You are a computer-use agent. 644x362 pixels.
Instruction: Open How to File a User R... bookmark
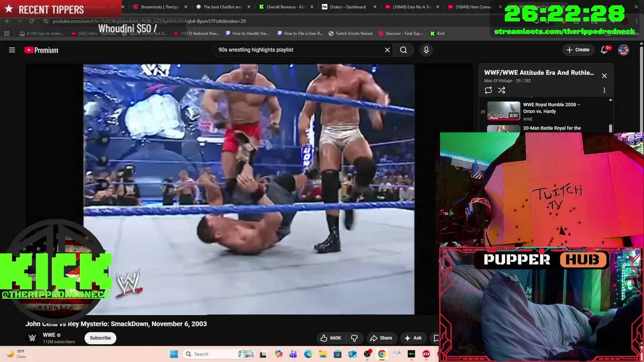click(x=300, y=33)
